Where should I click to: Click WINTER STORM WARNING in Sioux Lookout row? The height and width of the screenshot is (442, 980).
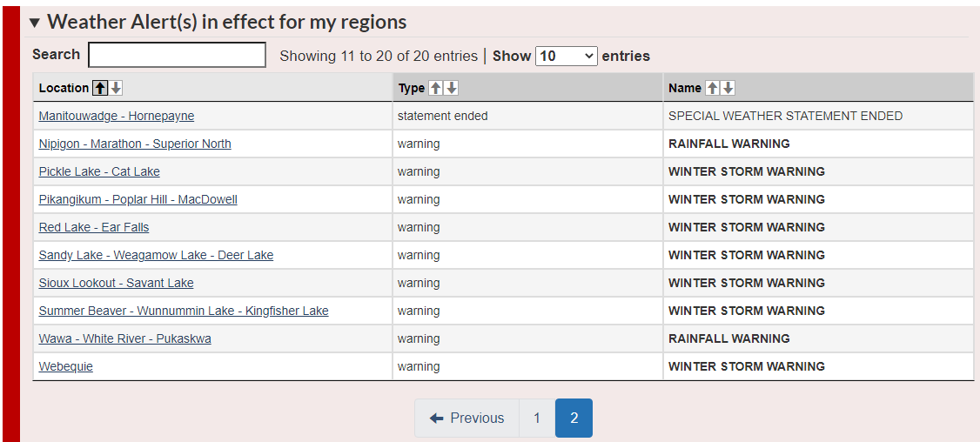(747, 283)
